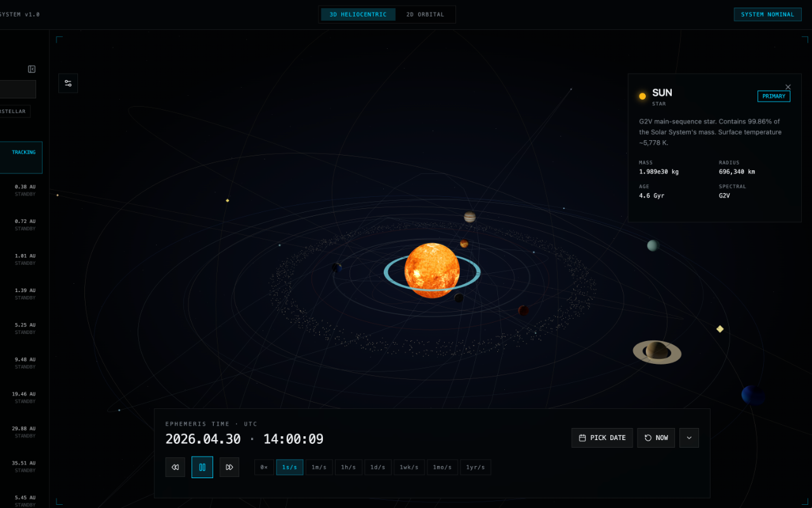Screen dimensions: 812x508
Task: Set time speed to 1m/s
Action: tap(319, 467)
